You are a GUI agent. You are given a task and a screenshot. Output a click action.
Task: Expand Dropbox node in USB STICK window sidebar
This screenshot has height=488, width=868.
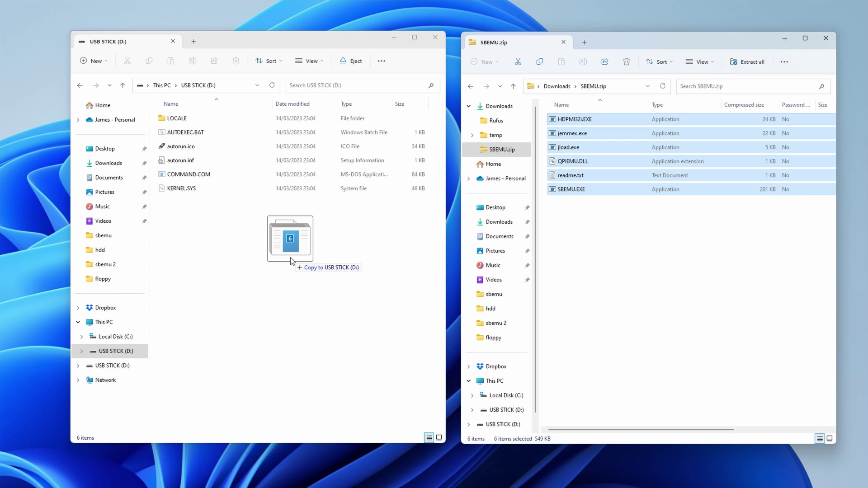point(78,308)
